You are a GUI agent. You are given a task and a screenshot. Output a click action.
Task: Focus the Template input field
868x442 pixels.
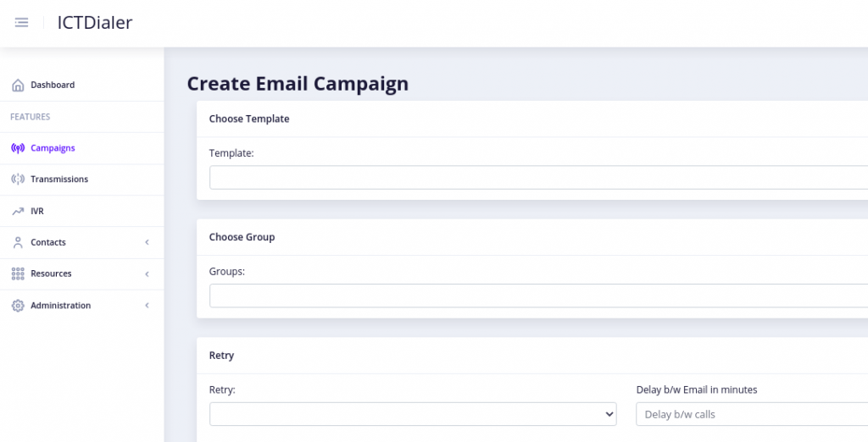[538, 178]
